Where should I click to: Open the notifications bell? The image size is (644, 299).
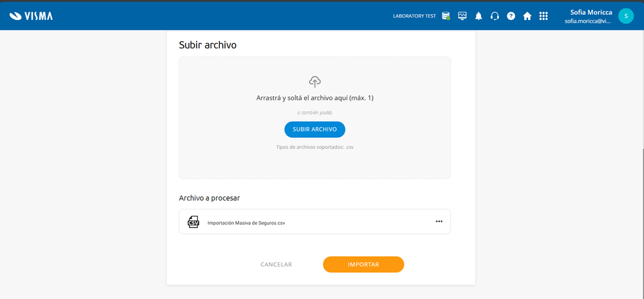click(478, 16)
